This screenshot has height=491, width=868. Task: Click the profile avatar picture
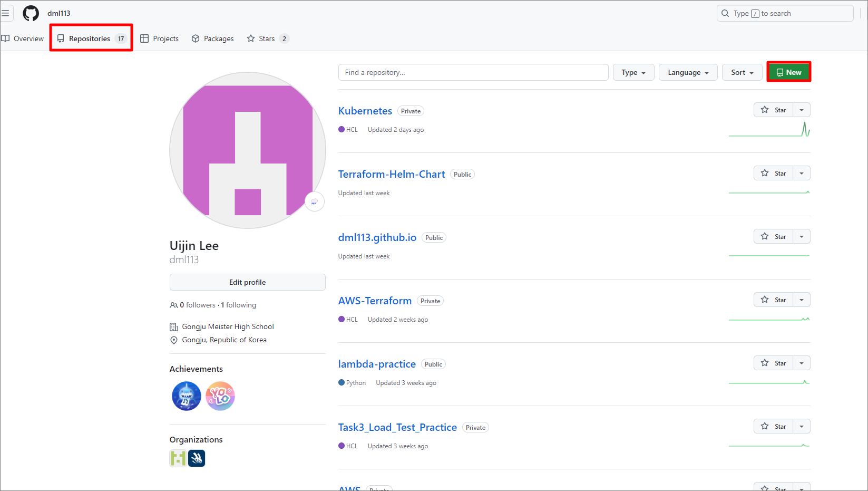247,150
